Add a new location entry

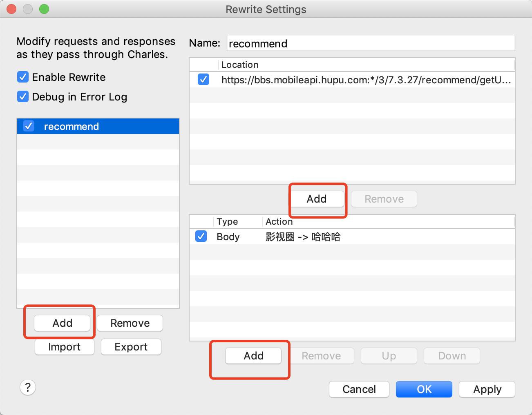tap(317, 199)
